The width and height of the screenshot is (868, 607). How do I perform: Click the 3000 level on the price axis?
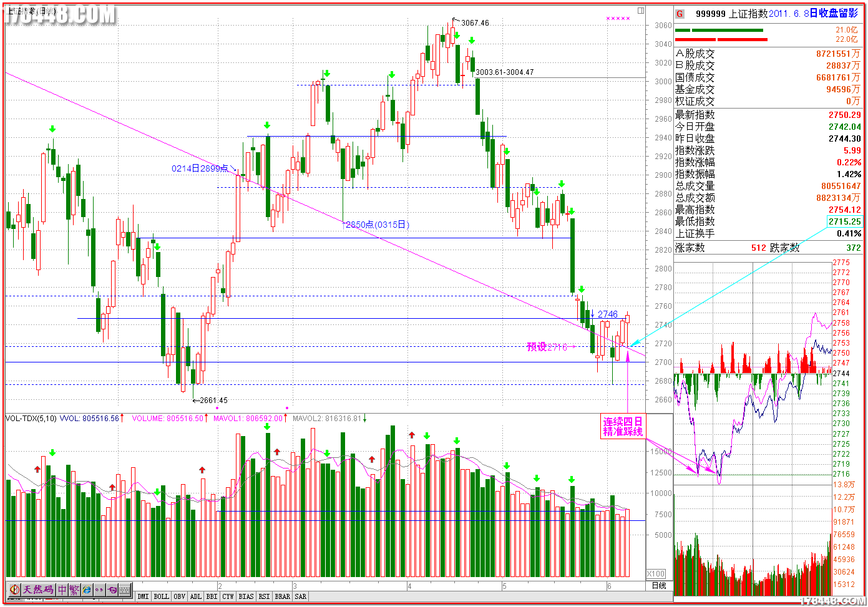pos(663,82)
